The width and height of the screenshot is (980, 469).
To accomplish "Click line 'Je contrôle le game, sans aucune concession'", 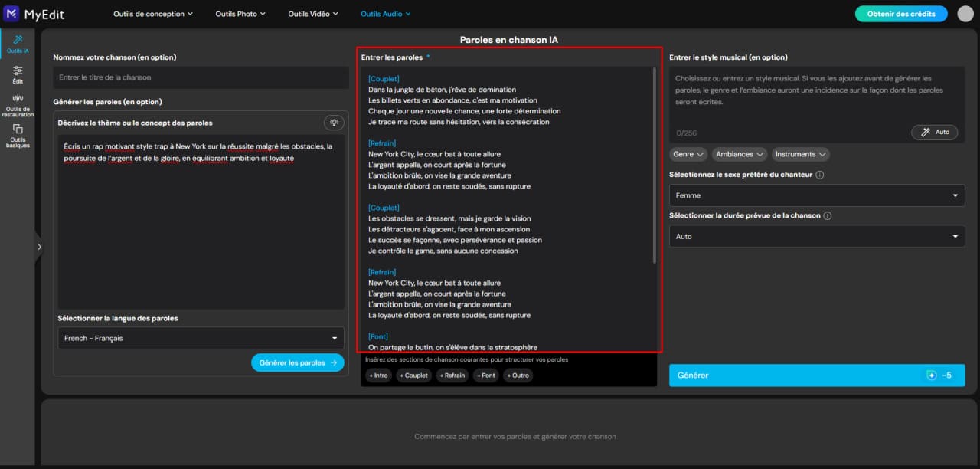I will point(443,251).
